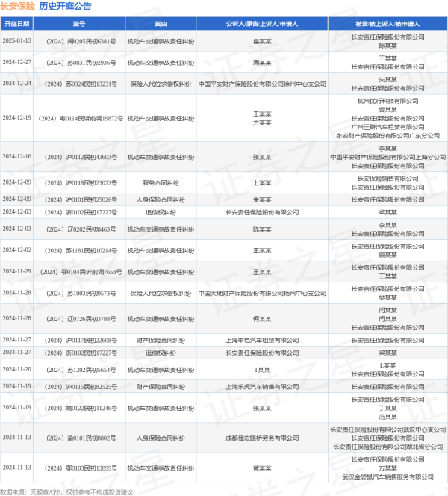Click defendant 广州三胖汽车租赁有限公司
This screenshot has height=496, width=448.
(388, 127)
